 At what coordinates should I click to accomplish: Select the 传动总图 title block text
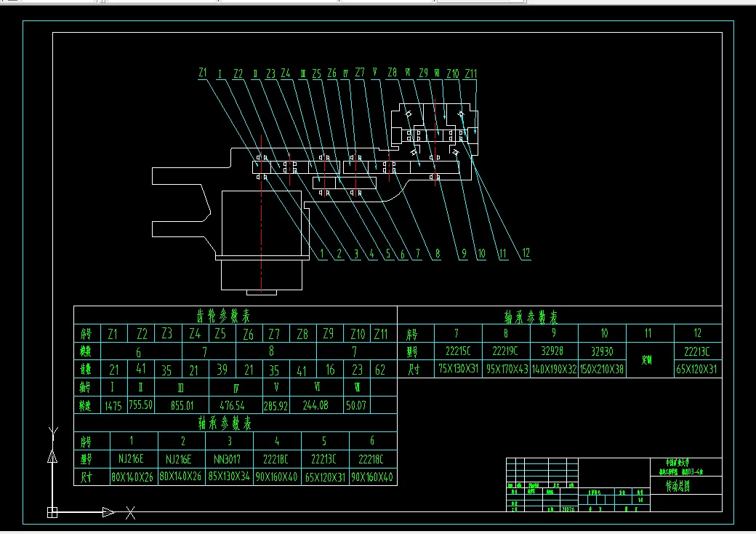[x=678, y=486]
